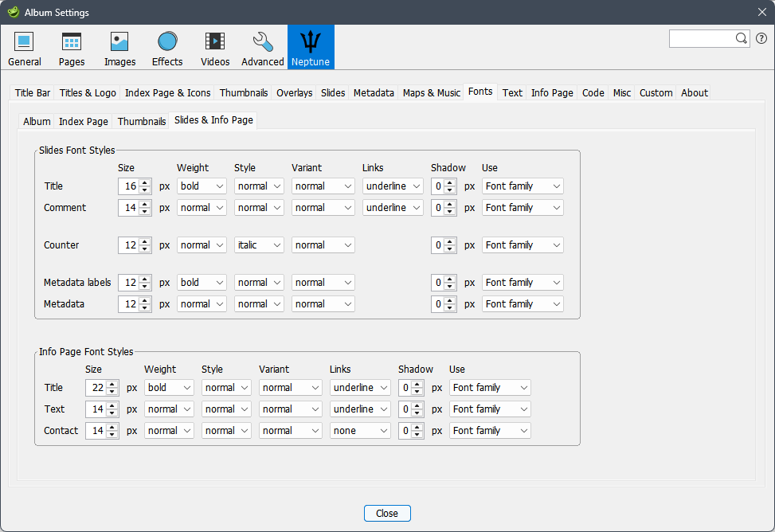Open Slides Metadata weight dropdown
The image size is (775, 532).
pyautogui.click(x=202, y=304)
